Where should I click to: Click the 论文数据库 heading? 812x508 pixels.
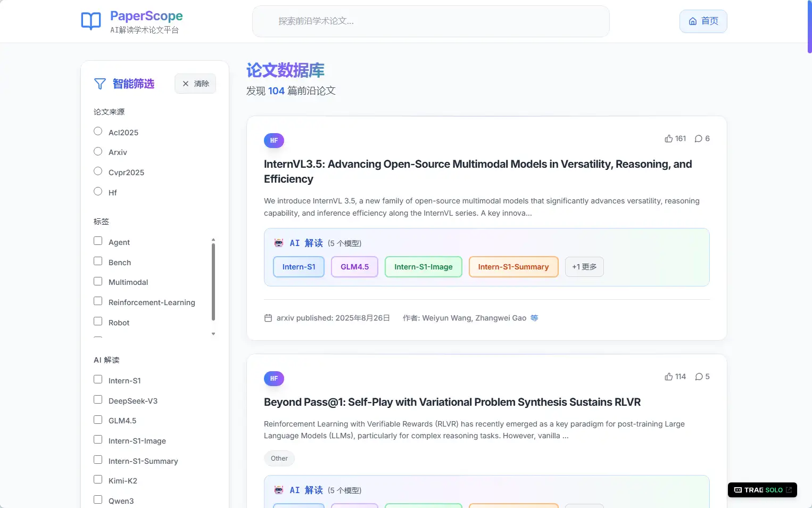coord(285,70)
